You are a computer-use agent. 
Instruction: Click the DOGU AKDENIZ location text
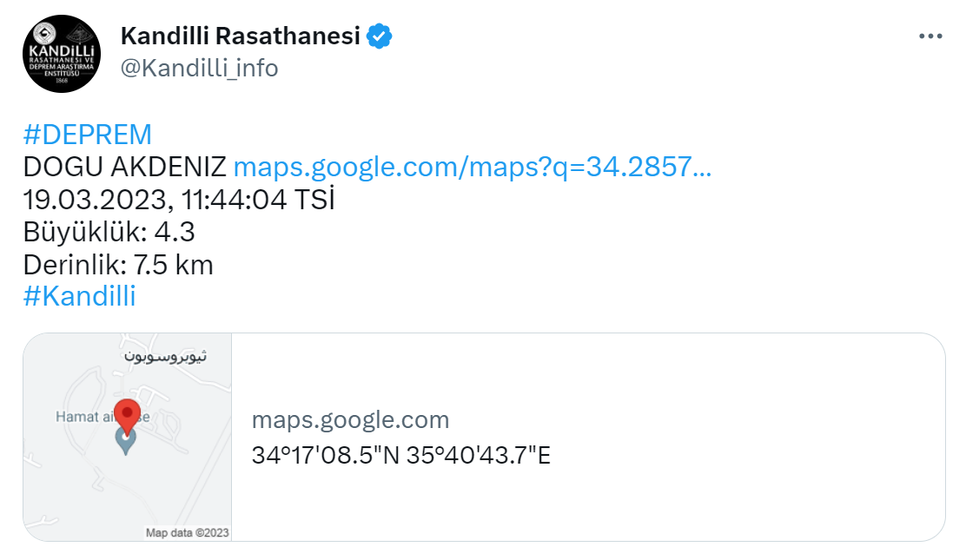[125, 167]
